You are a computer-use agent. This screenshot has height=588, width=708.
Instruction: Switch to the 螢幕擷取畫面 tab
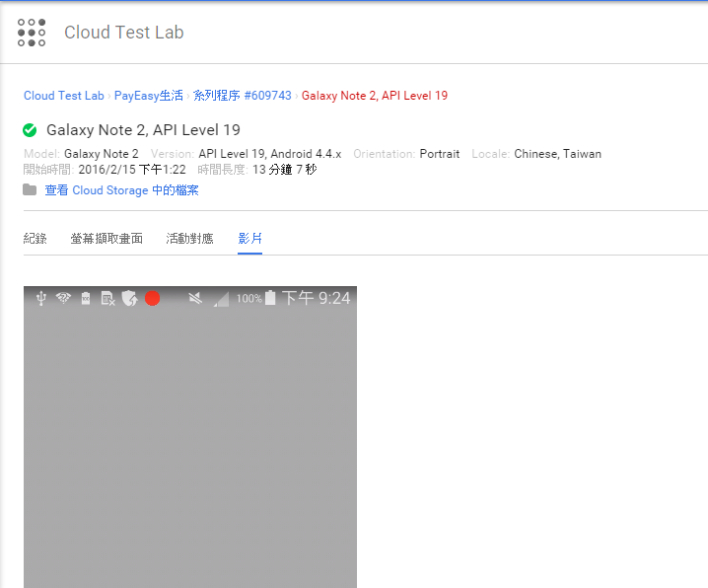(x=106, y=238)
